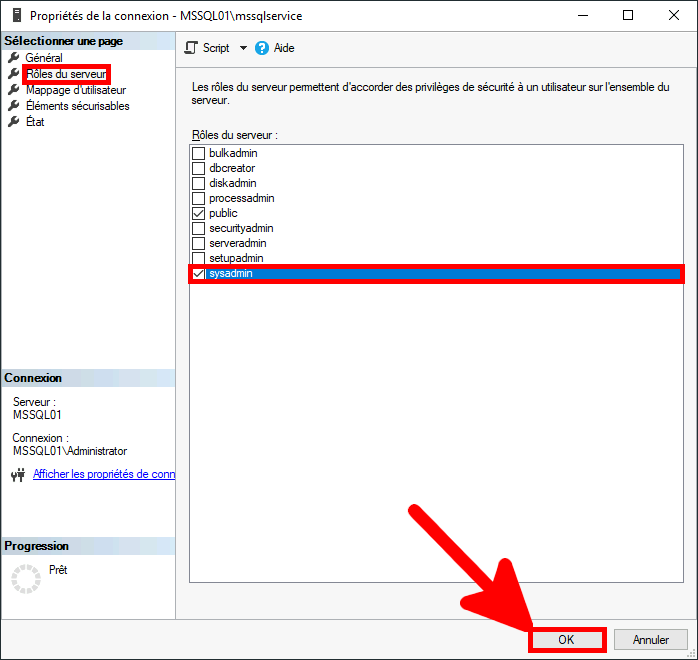Click the resize grip at dialog corner
The height and width of the screenshot is (660, 698).
(692, 654)
